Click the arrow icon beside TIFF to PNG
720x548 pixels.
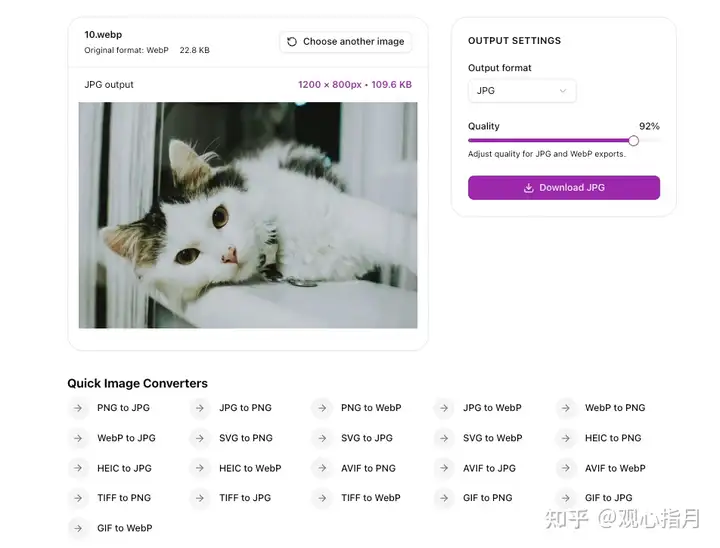[x=78, y=498]
